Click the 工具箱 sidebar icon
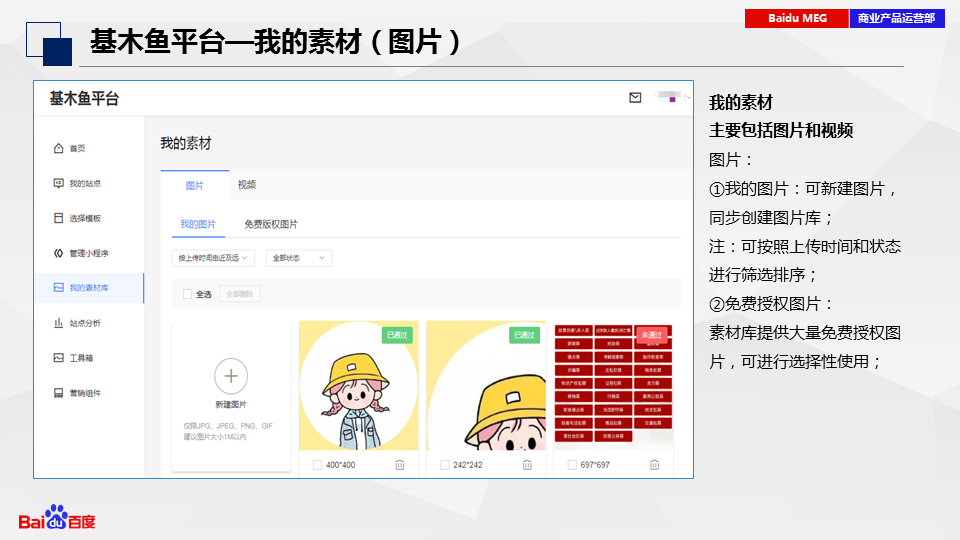 click(58, 358)
